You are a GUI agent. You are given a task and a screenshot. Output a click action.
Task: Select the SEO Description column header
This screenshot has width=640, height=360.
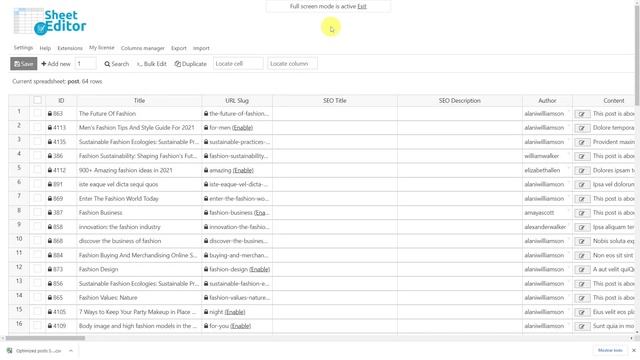(460, 100)
